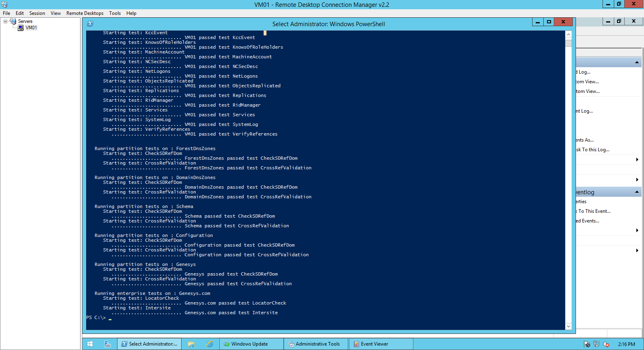Select the Servers group icon
Image resolution: width=644 pixels, height=350 pixels.
pyautogui.click(x=13, y=21)
